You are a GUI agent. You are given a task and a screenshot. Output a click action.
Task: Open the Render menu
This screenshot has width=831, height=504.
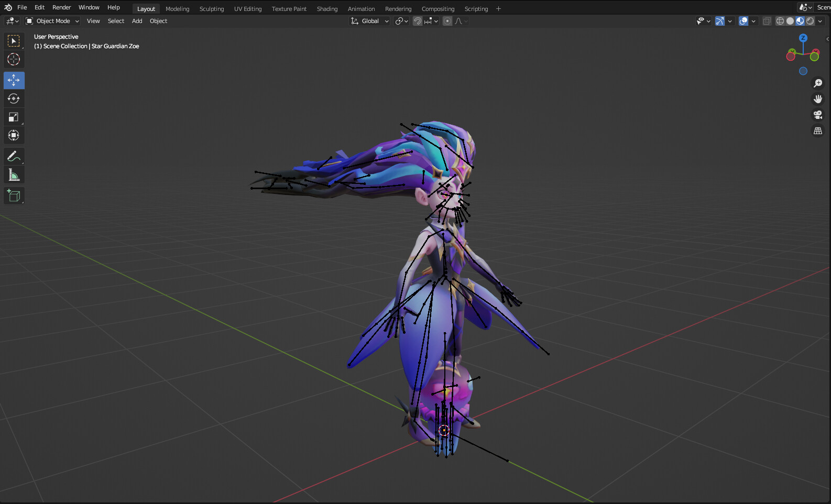tap(61, 7)
